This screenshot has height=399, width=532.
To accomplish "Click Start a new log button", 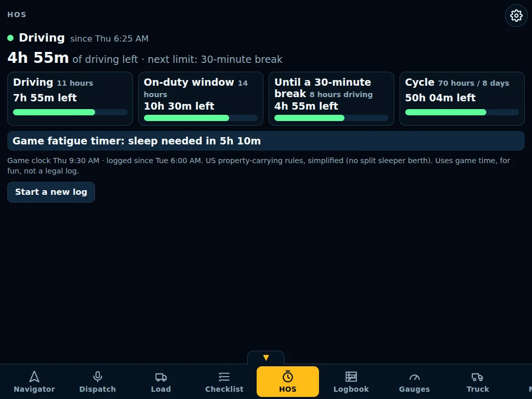I will coord(51,192).
